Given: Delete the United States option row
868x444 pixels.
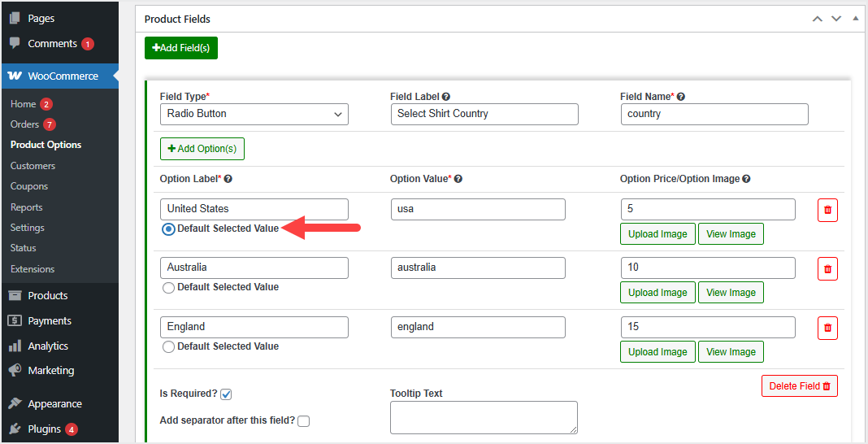Looking at the screenshot, I should point(827,210).
